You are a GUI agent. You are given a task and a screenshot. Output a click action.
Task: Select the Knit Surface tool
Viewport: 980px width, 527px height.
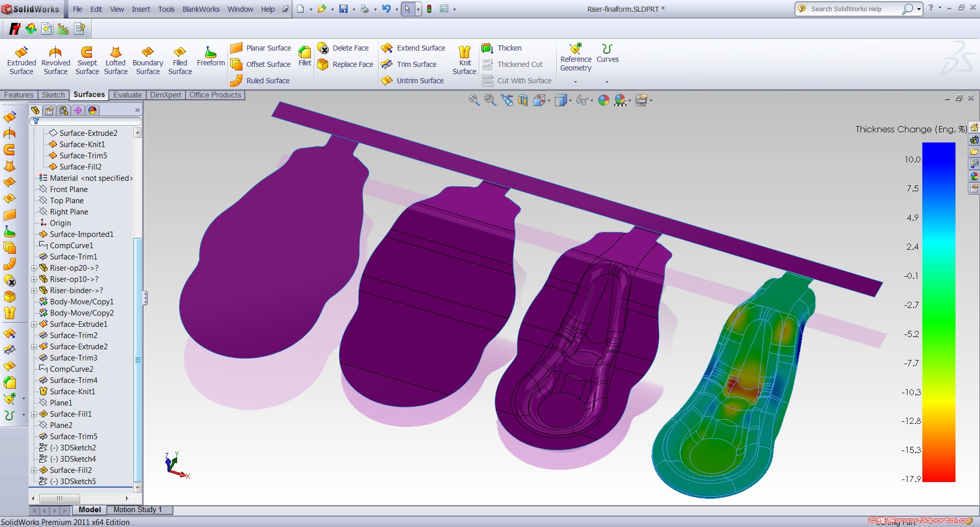click(464, 60)
